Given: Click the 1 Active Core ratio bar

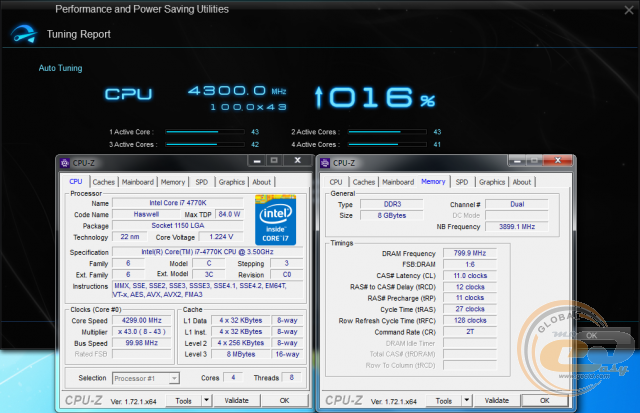Looking at the screenshot, I should pos(205,132).
